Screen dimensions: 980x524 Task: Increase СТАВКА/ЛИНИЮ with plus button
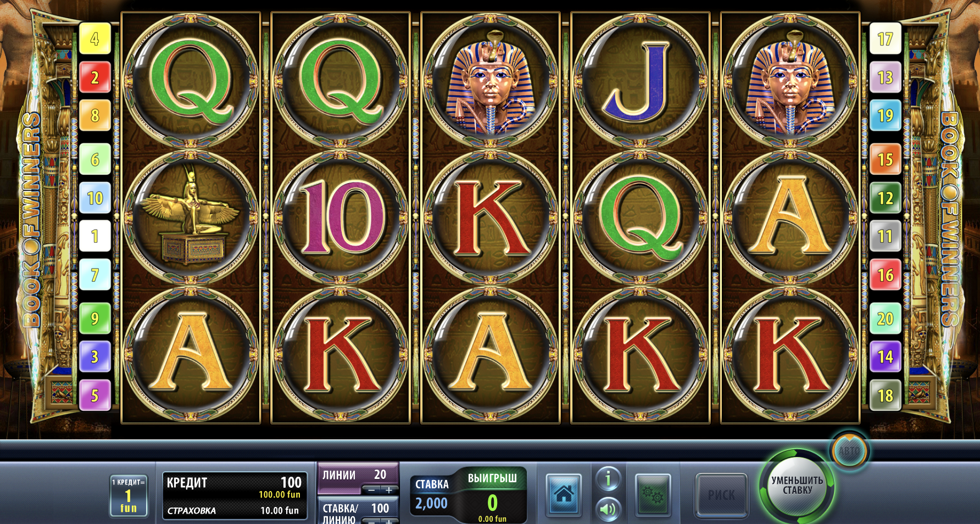[x=389, y=521]
